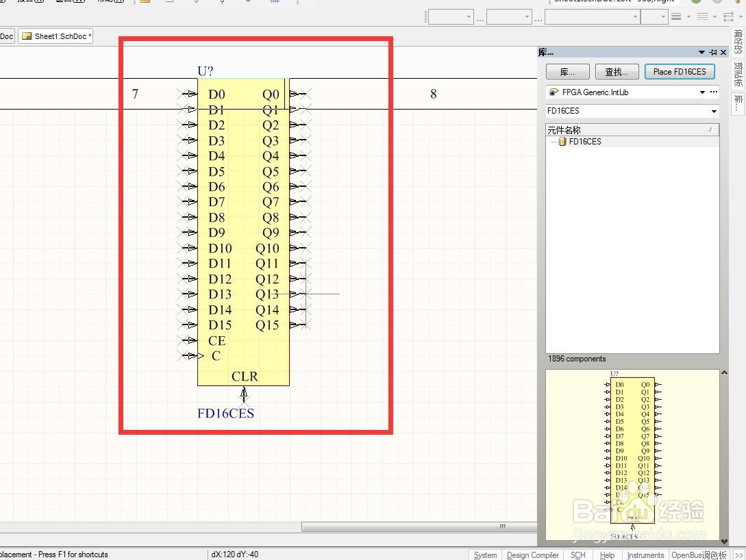Click into the FD16CES filter field
The height and width of the screenshot is (560, 746).
(627, 111)
